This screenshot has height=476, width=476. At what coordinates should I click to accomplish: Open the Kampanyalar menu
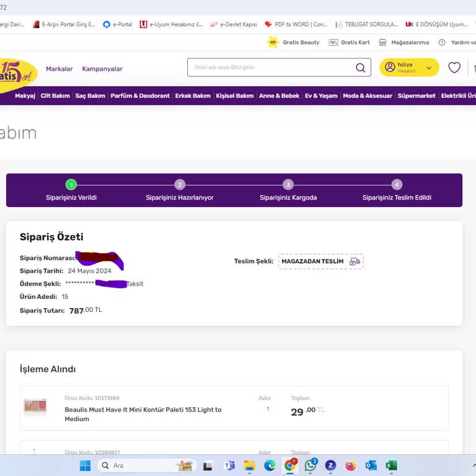pyautogui.click(x=102, y=69)
